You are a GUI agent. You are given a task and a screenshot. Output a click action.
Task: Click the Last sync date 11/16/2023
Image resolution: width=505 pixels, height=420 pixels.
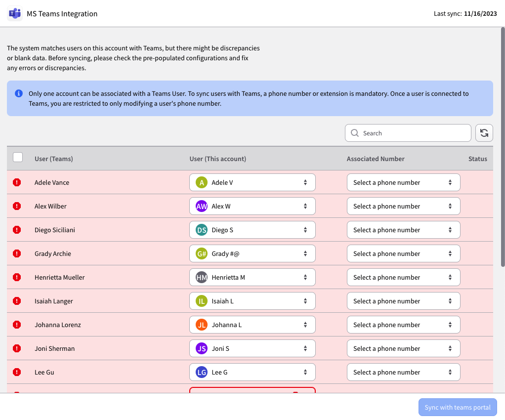click(480, 13)
